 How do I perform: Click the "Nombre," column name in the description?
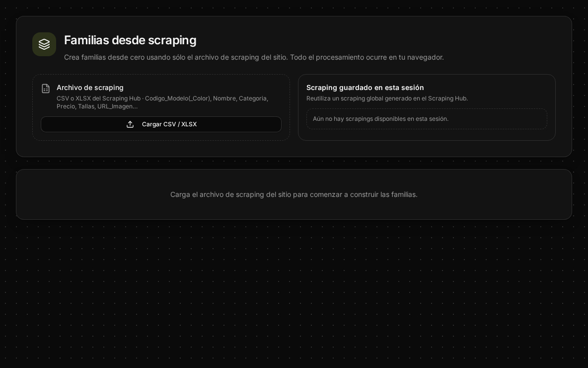[224, 98]
